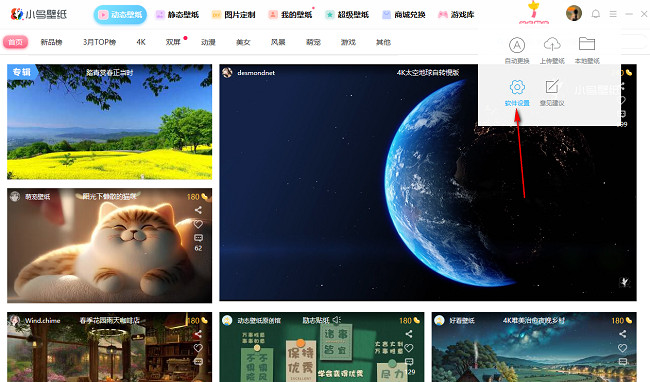Open comments on the cat wallpaper
The width and height of the screenshot is (650, 382).
(198, 238)
